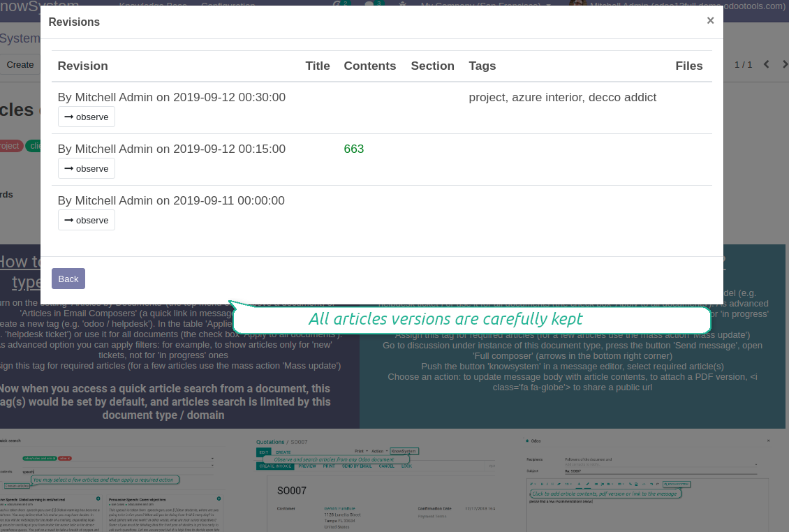
Task: Click 'By Mitchell Admin on 2019-09-12 00:30:00'
Action: click(x=172, y=97)
